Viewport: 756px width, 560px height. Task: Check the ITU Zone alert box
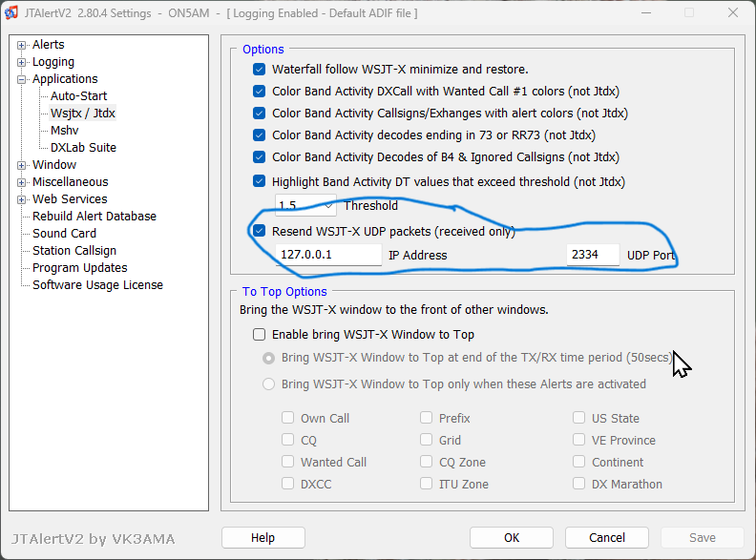coord(427,484)
